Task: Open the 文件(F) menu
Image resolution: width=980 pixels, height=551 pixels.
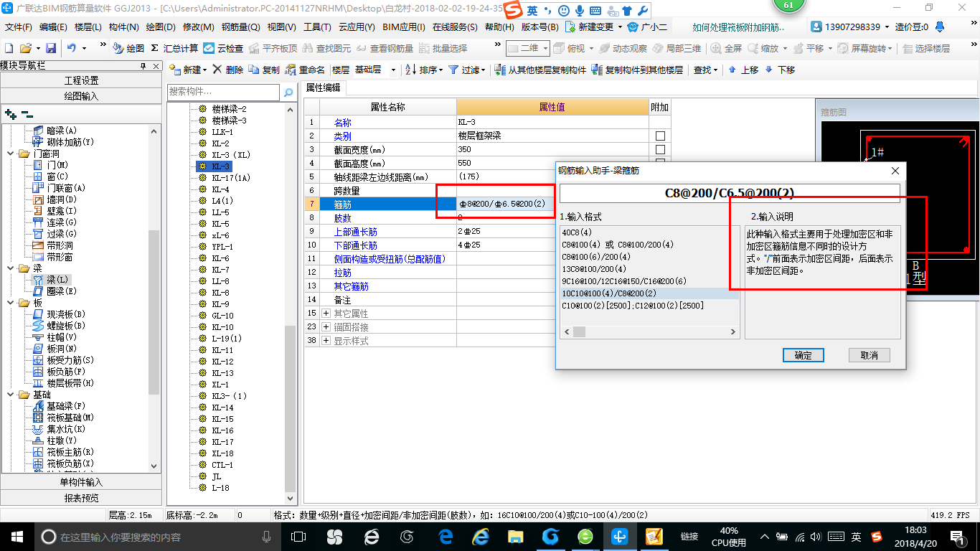Action: tap(19, 27)
